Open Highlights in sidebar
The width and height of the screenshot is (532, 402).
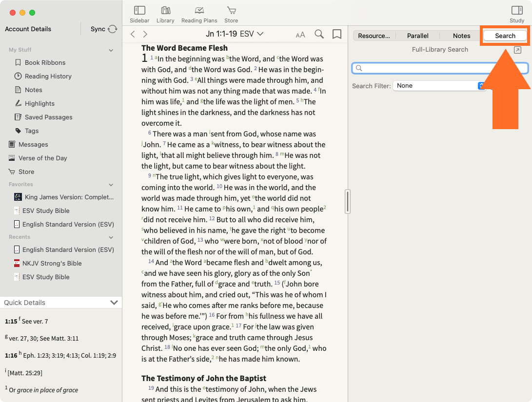point(35,103)
